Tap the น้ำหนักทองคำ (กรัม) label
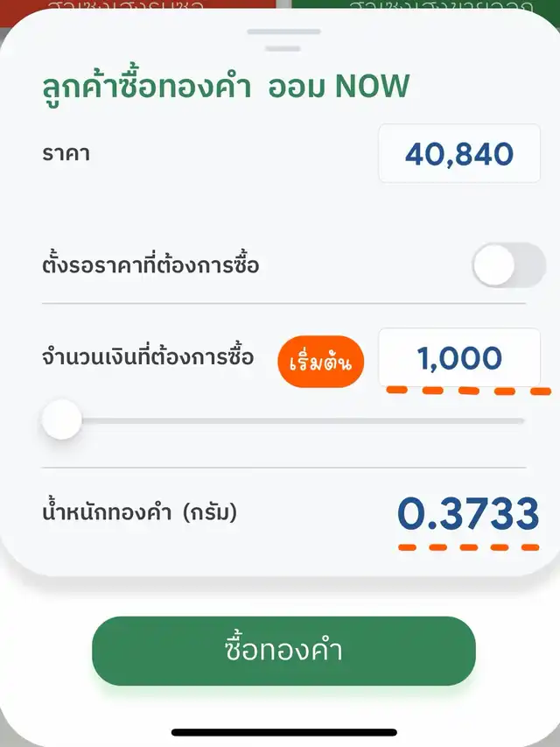The height and width of the screenshot is (747, 560). (x=140, y=513)
